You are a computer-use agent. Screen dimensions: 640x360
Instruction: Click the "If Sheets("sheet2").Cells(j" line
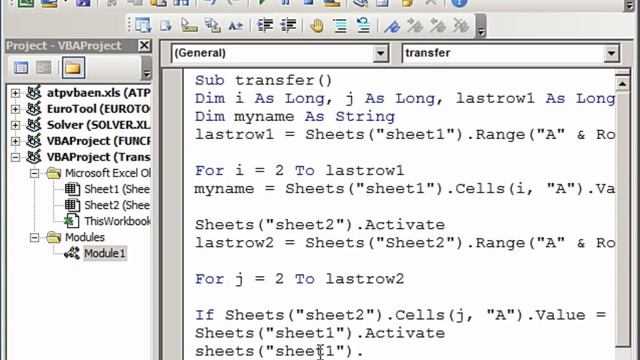tap(400, 315)
